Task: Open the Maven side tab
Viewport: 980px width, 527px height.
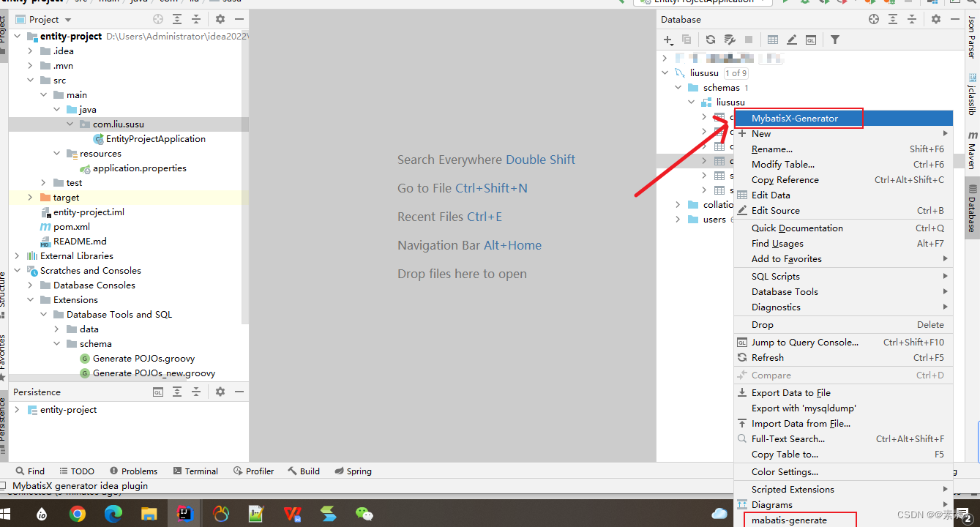Action: click(972, 151)
